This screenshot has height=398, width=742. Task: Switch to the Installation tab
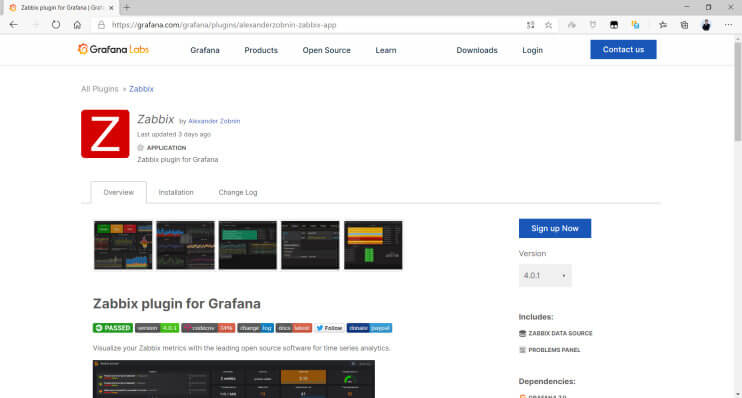(176, 192)
